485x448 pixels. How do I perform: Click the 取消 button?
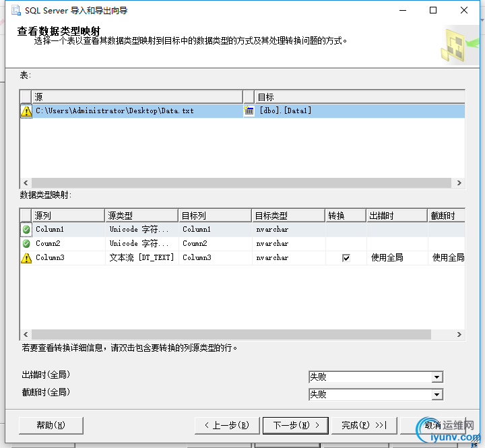click(432, 425)
